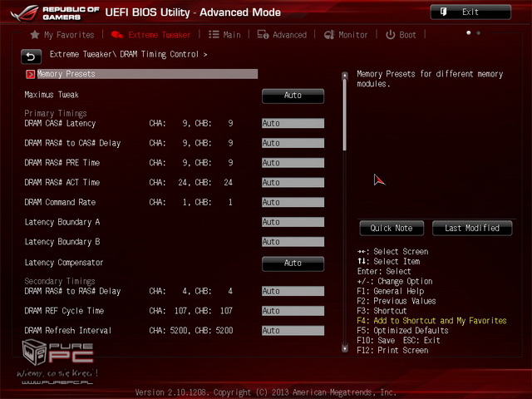The width and height of the screenshot is (532, 399).
Task: Click the DRAM Command Rate Auto field
Action: (293, 202)
